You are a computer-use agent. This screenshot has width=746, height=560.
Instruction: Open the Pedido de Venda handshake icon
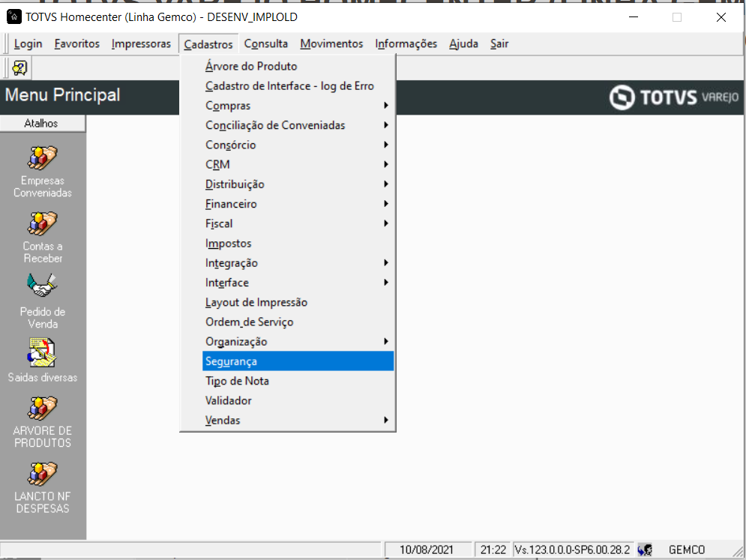click(42, 285)
